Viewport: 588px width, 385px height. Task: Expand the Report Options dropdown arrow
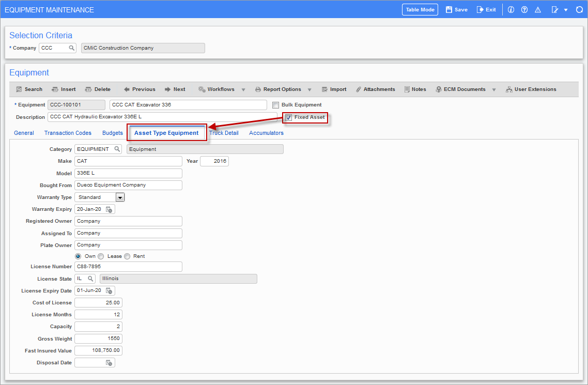310,90
